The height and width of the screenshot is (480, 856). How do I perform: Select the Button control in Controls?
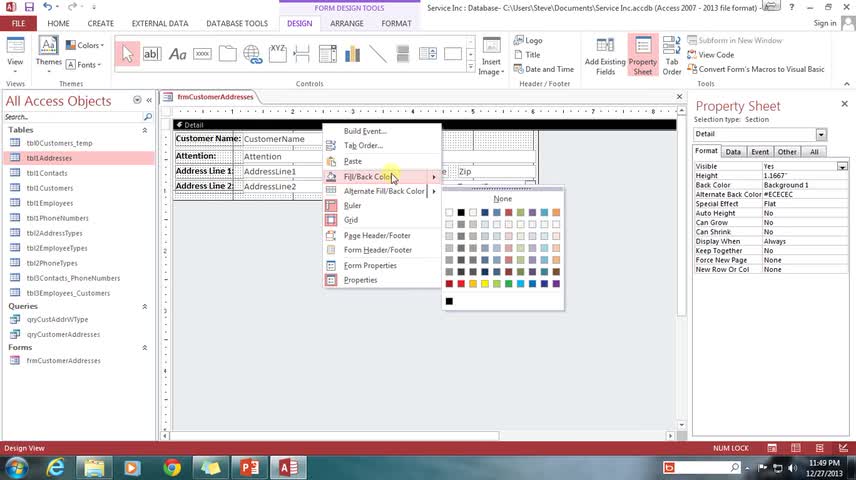tap(203, 54)
